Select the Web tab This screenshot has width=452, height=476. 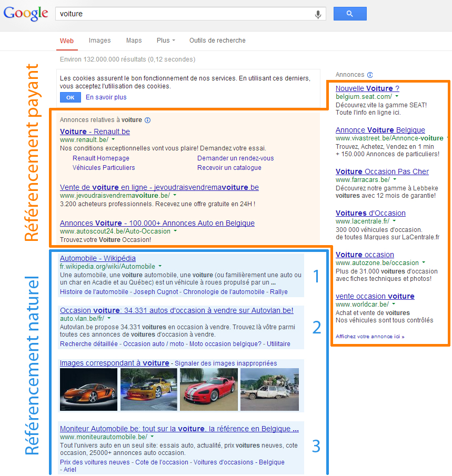pos(67,40)
